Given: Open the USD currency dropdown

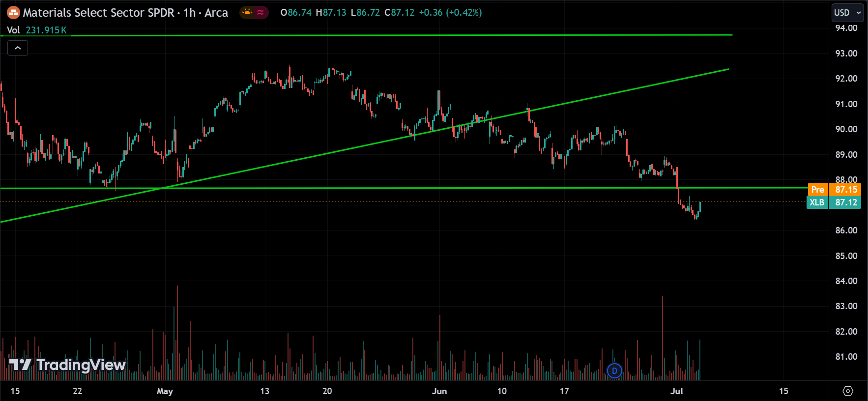Looking at the screenshot, I should coord(847,13).
